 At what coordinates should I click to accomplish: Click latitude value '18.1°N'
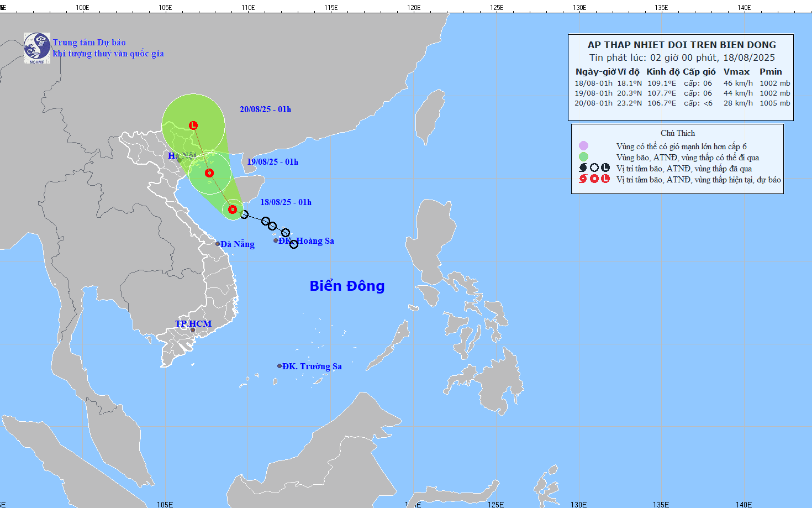(629, 83)
